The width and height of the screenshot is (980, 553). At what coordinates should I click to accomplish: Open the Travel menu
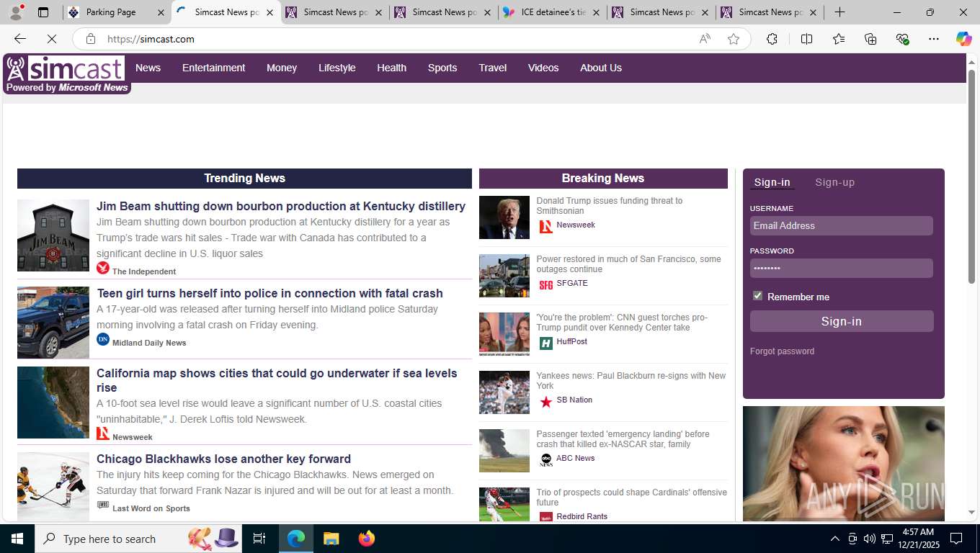tap(493, 68)
